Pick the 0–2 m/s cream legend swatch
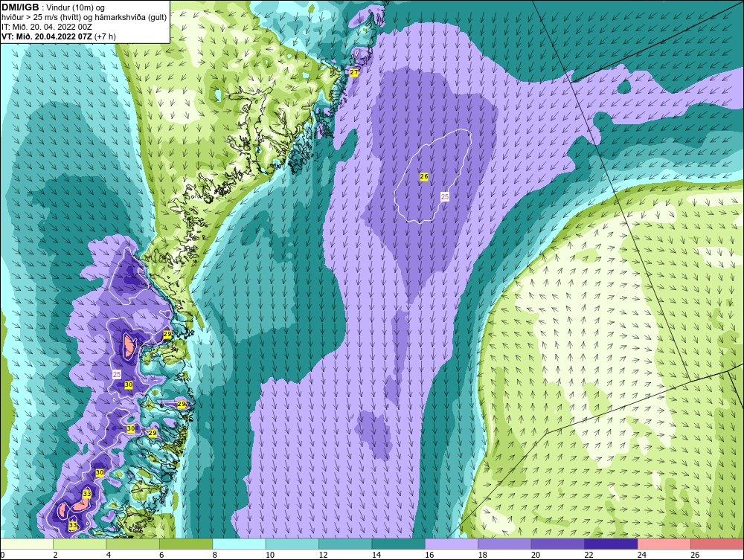Image resolution: width=744 pixels, height=560 pixels. [27, 544]
